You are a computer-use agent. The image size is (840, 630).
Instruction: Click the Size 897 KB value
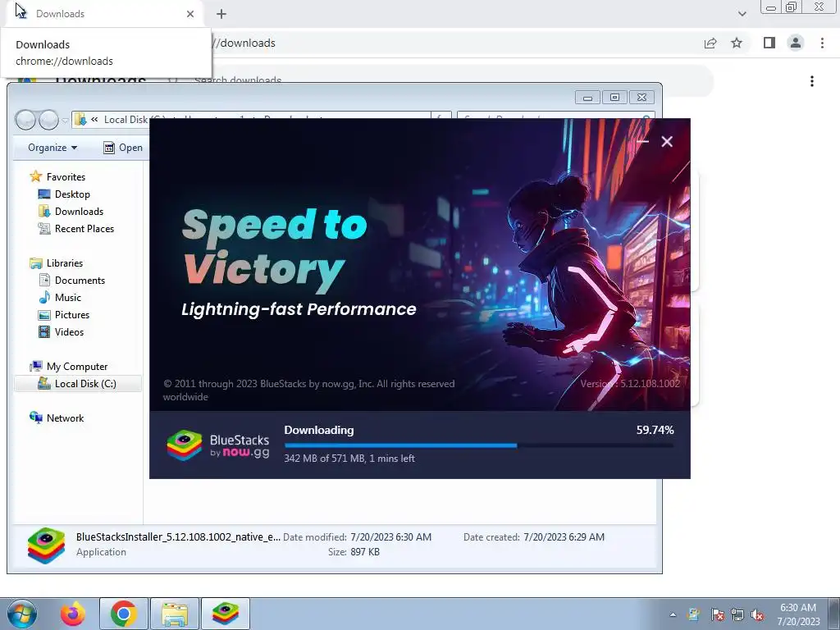click(x=365, y=552)
